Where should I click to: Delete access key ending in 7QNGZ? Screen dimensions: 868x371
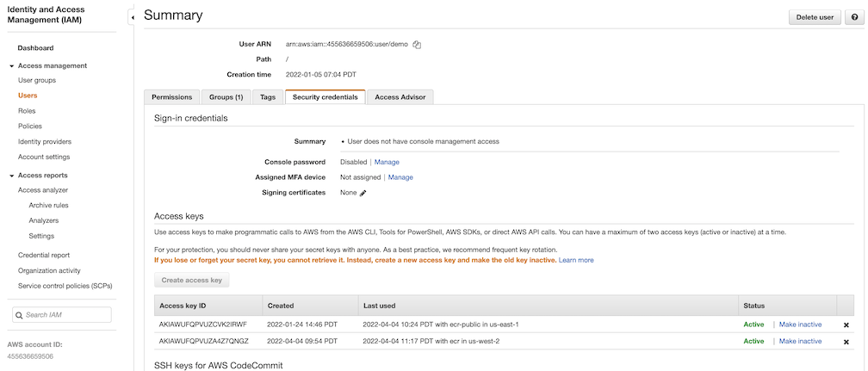[846, 342]
